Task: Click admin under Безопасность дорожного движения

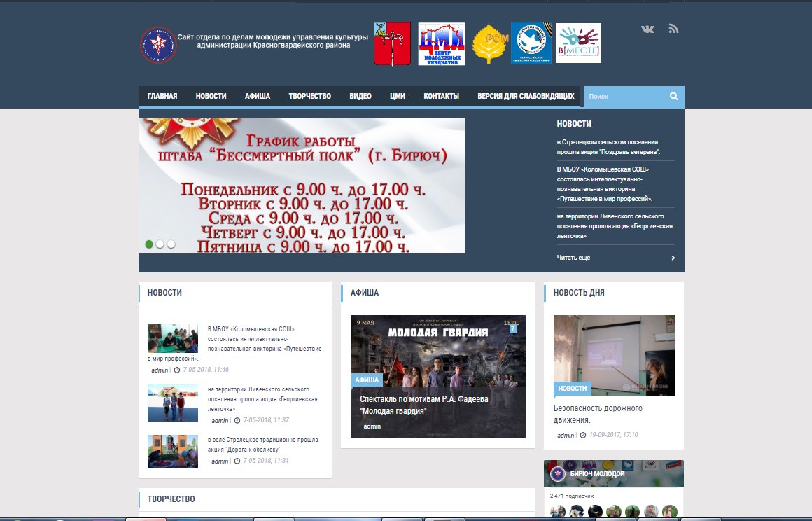Action: [x=566, y=435]
